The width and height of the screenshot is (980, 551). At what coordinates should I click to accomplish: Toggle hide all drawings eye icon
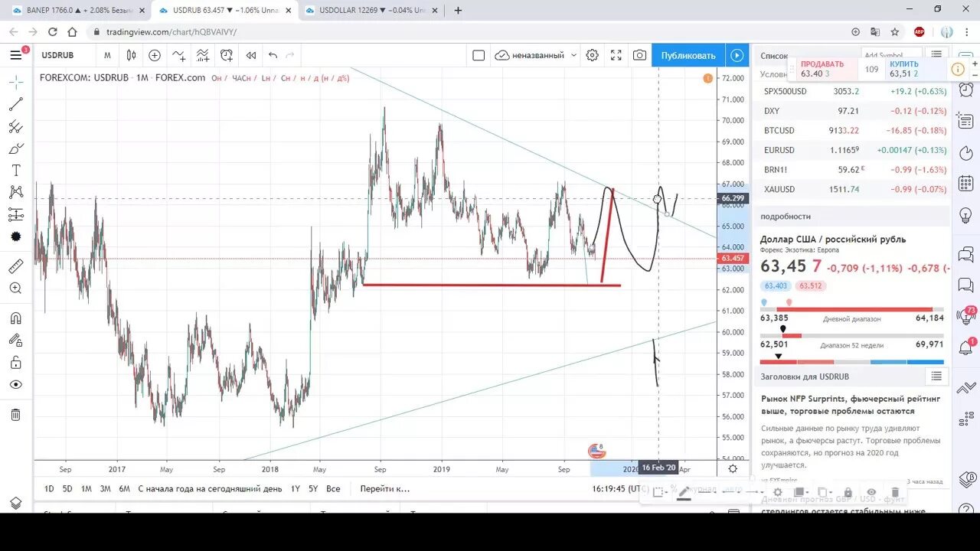point(15,385)
